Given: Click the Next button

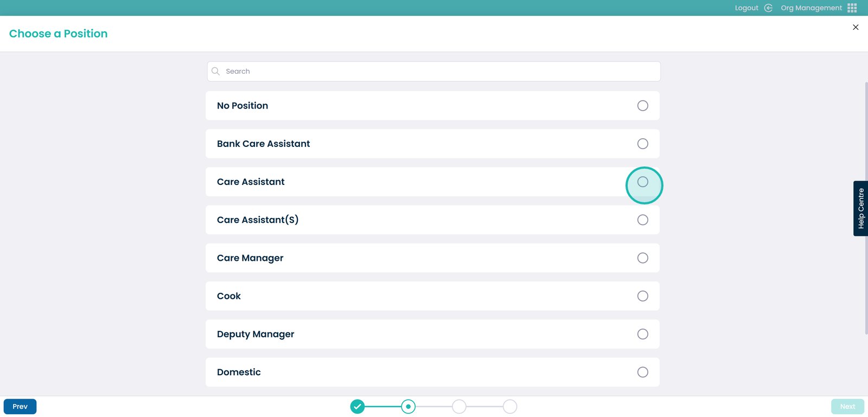Looking at the screenshot, I should tap(847, 406).
